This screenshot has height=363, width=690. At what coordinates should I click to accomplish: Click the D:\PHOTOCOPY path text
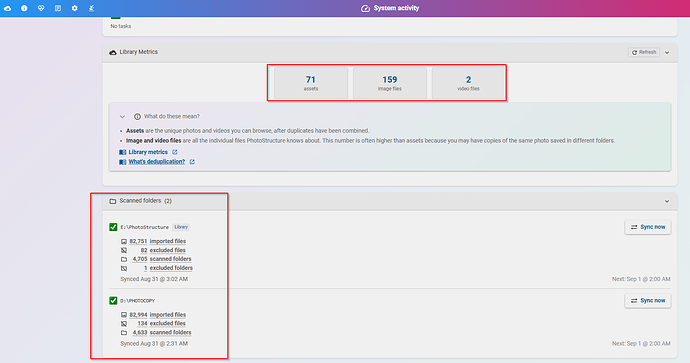(x=137, y=301)
